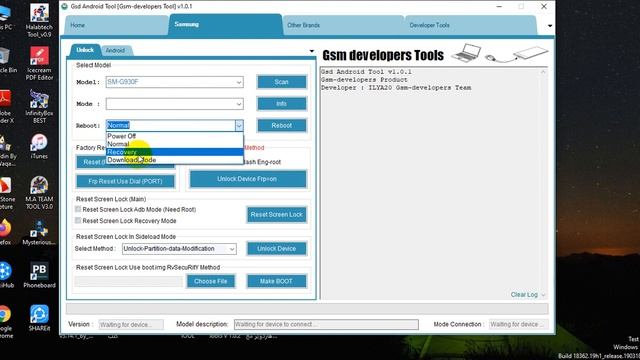This screenshot has width=640, height=360.
Task: Open the empty Mode dropdown
Action: coord(174,104)
